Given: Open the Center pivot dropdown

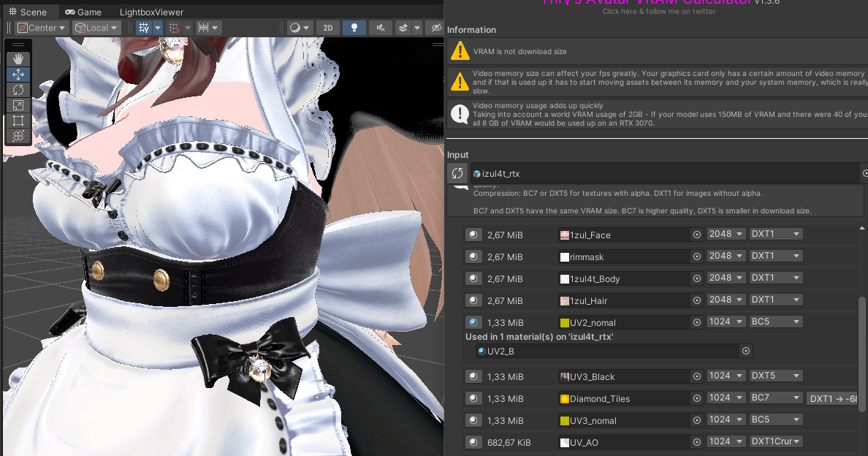Looking at the screenshot, I should coord(42,28).
